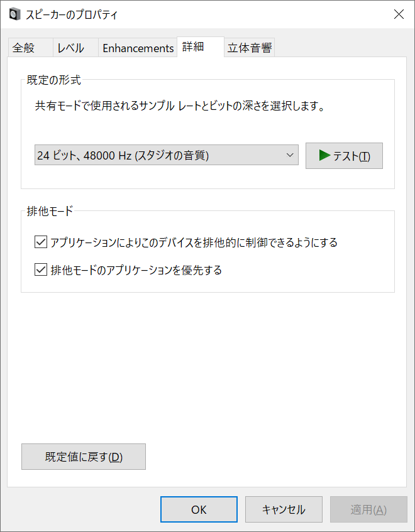Select the 詳細 tab

[193, 47]
